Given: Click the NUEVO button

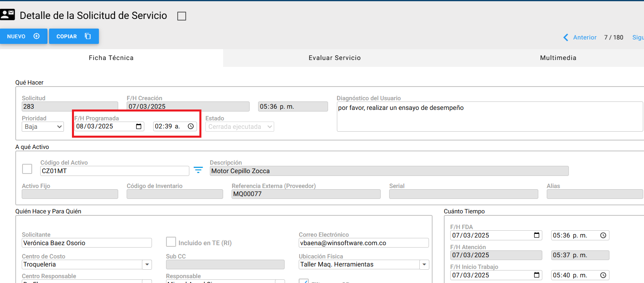Looking at the screenshot, I should (x=24, y=36).
